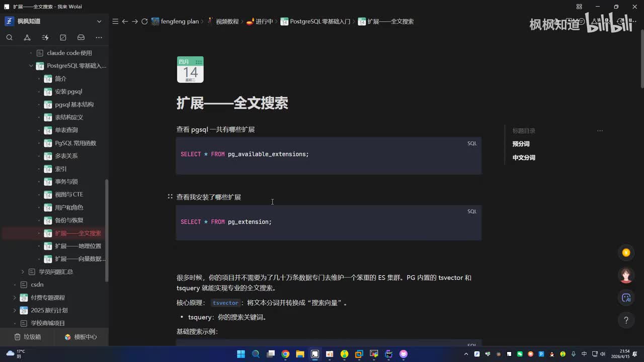Screen dimensions: 644x362
Task: Open File Explorer from taskbar
Action: pyautogui.click(x=300, y=354)
